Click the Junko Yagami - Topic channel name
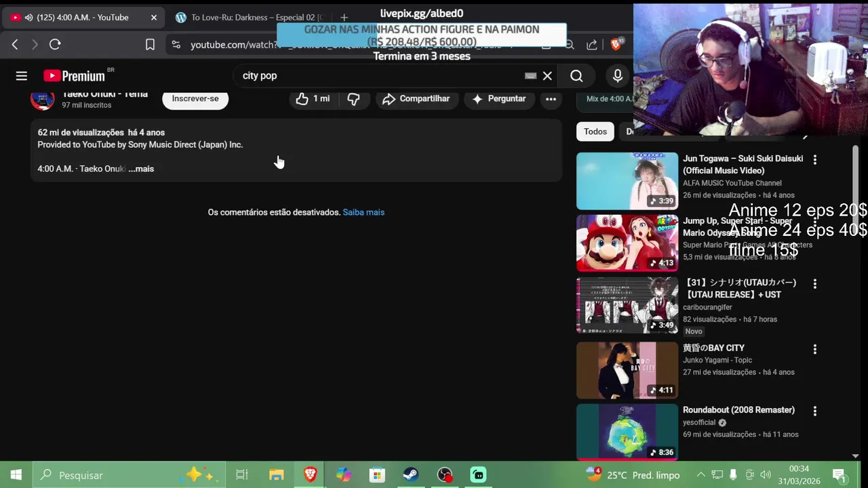Image resolution: width=868 pixels, height=488 pixels. point(717,360)
